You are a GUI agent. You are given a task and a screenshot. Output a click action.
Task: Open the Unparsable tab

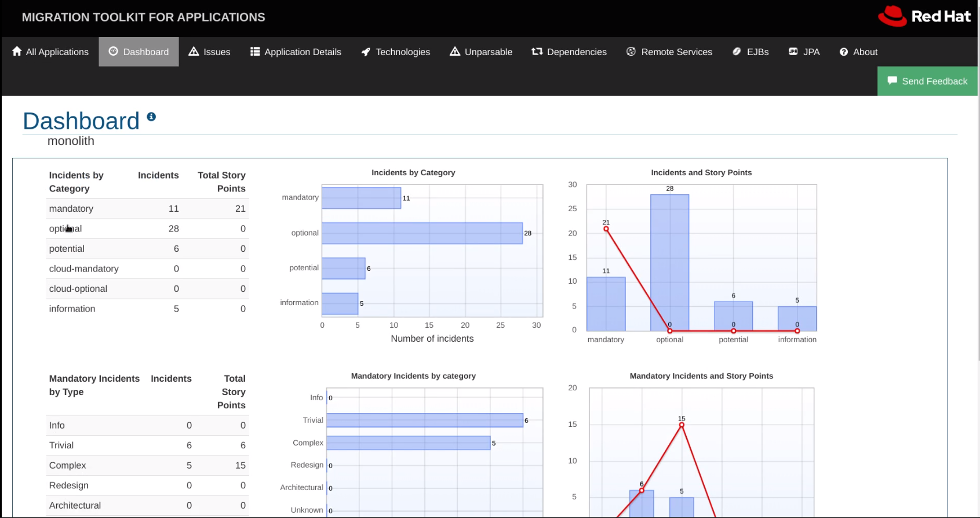481,52
